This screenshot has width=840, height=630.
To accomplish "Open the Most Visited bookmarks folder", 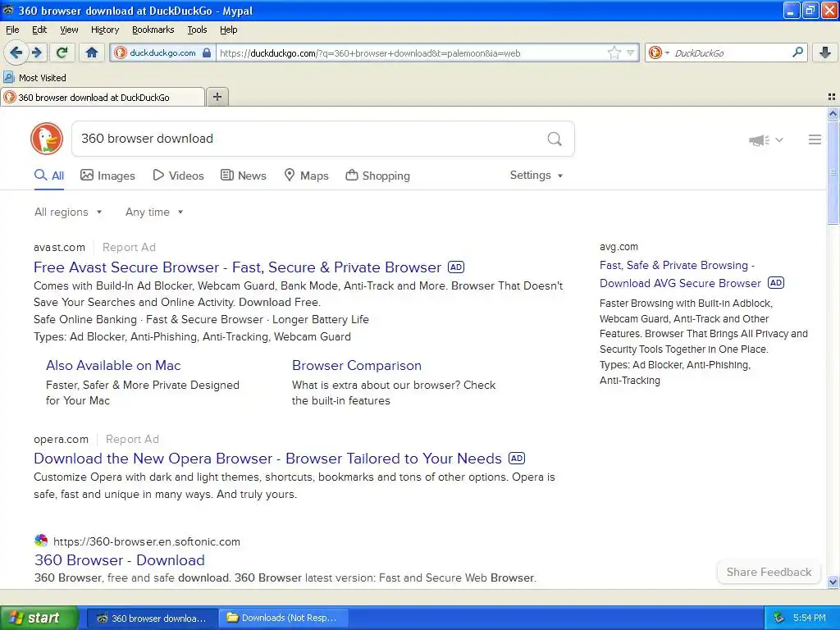I will tap(35, 78).
